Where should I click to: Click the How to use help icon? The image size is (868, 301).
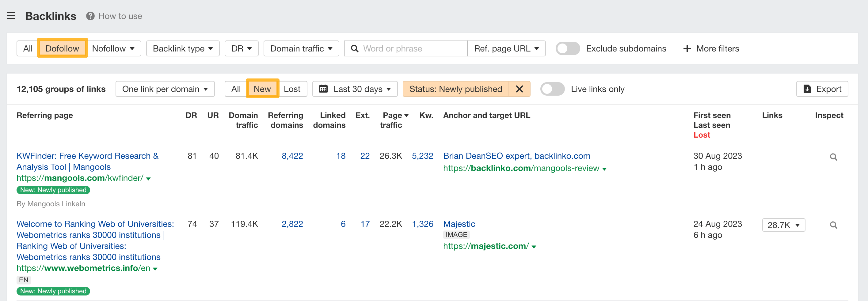[x=90, y=16]
